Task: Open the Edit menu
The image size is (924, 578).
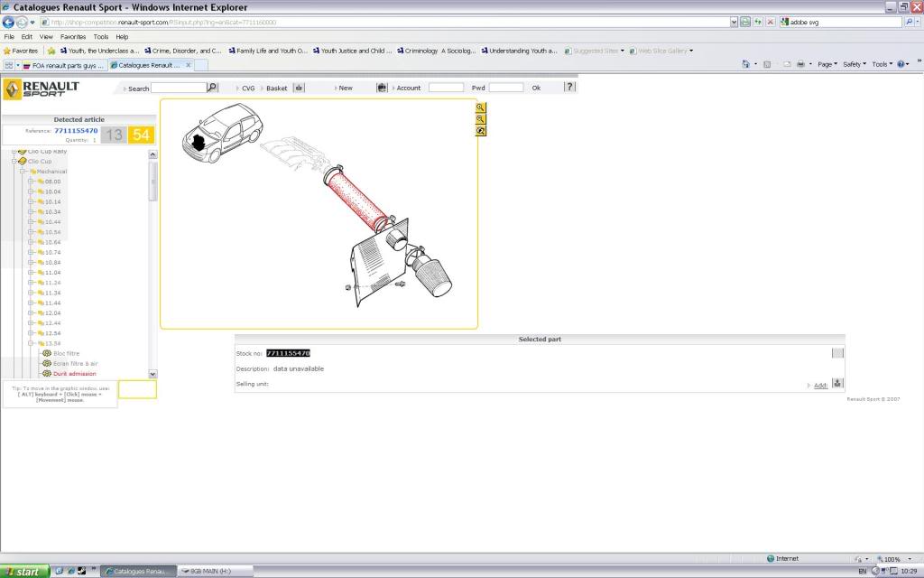Action: [27, 36]
